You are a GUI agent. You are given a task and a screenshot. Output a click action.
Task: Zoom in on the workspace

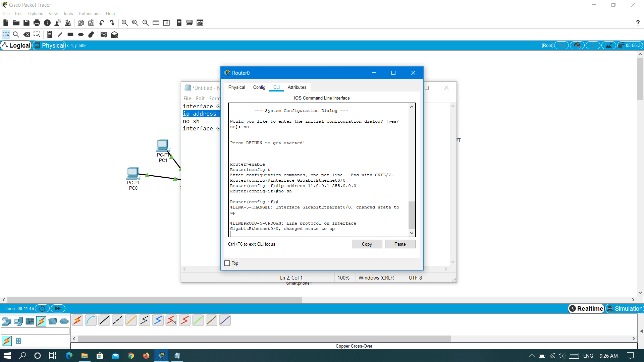point(124,23)
